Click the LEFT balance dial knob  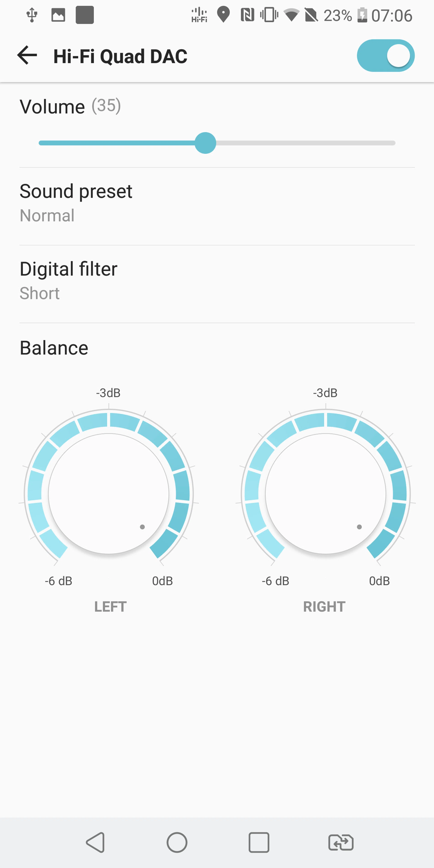108,494
